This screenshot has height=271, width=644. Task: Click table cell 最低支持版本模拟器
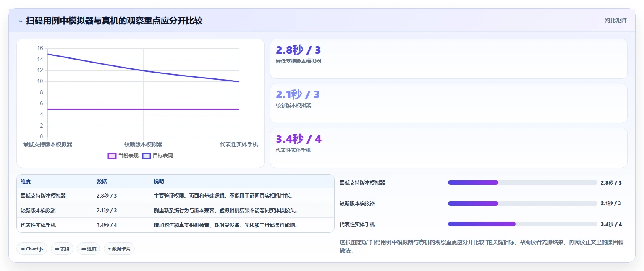coord(43,196)
